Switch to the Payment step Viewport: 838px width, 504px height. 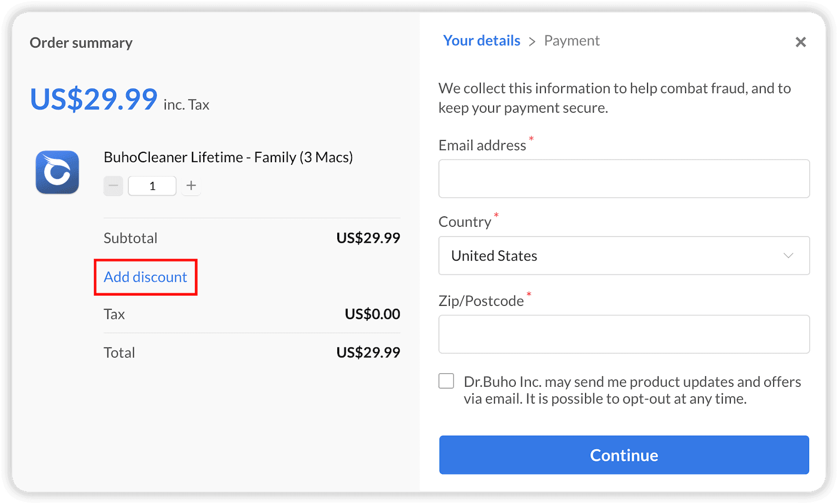click(571, 40)
